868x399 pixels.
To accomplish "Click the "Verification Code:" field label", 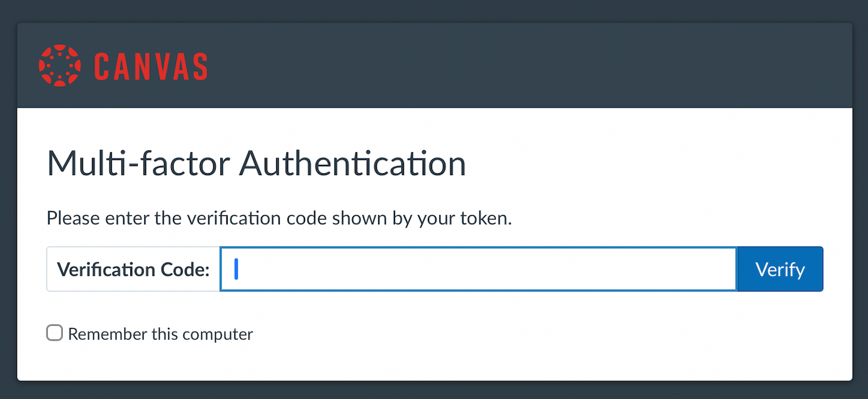I will coord(133,269).
